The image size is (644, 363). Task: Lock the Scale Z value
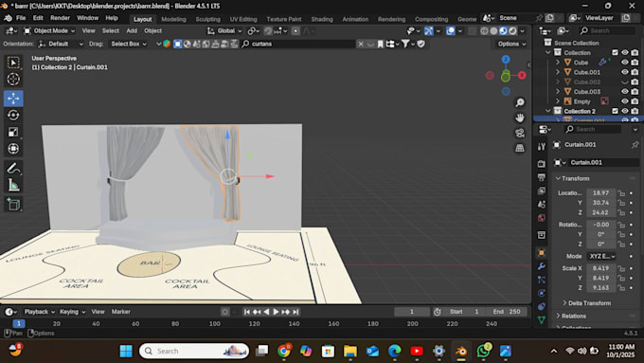[621, 288]
